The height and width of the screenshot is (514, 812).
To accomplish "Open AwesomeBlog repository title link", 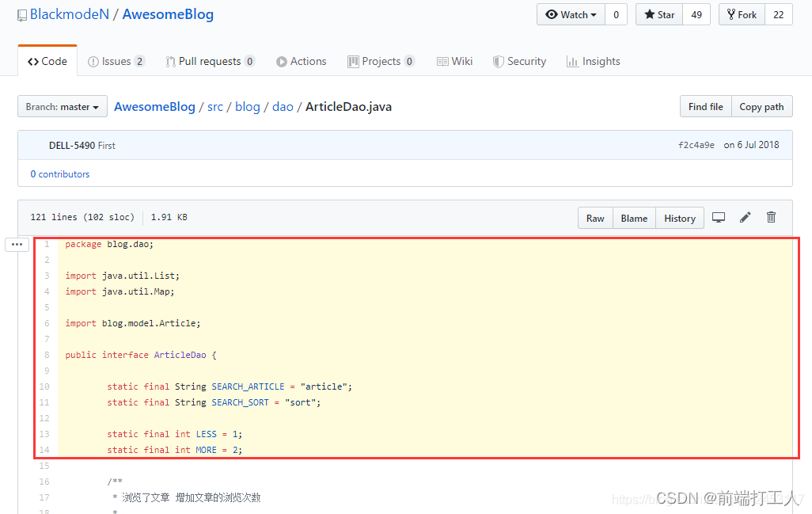I will pyautogui.click(x=168, y=14).
